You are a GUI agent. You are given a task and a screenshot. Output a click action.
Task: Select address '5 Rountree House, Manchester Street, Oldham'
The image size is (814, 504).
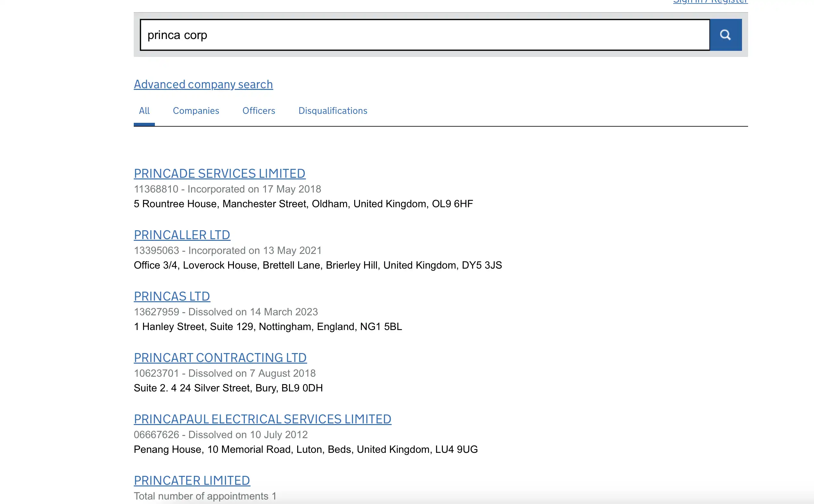(x=242, y=204)
